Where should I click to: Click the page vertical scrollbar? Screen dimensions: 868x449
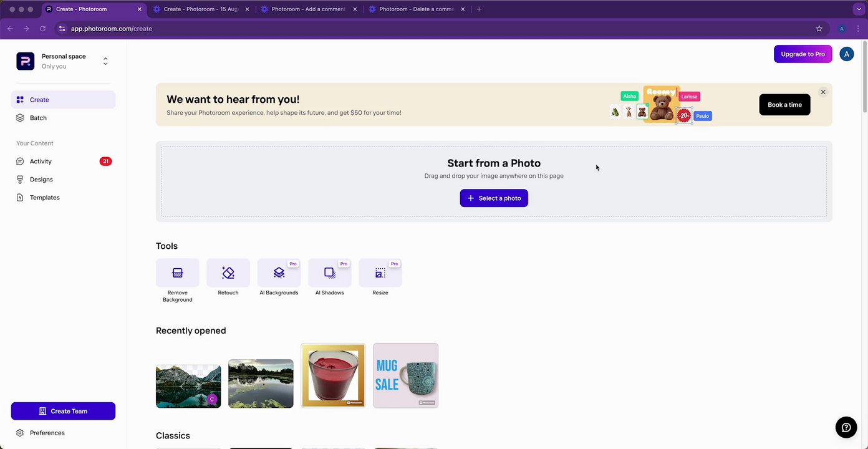pos(865,76)
